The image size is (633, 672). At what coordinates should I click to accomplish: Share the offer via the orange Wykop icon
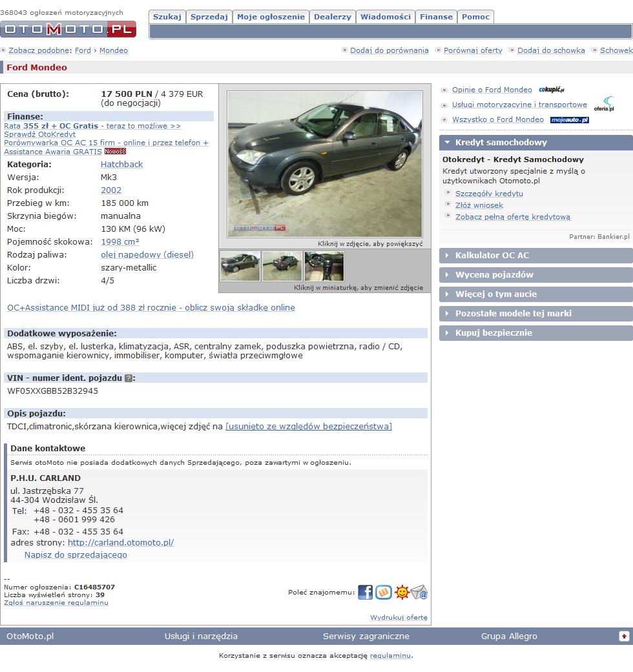tap(384, 593)
